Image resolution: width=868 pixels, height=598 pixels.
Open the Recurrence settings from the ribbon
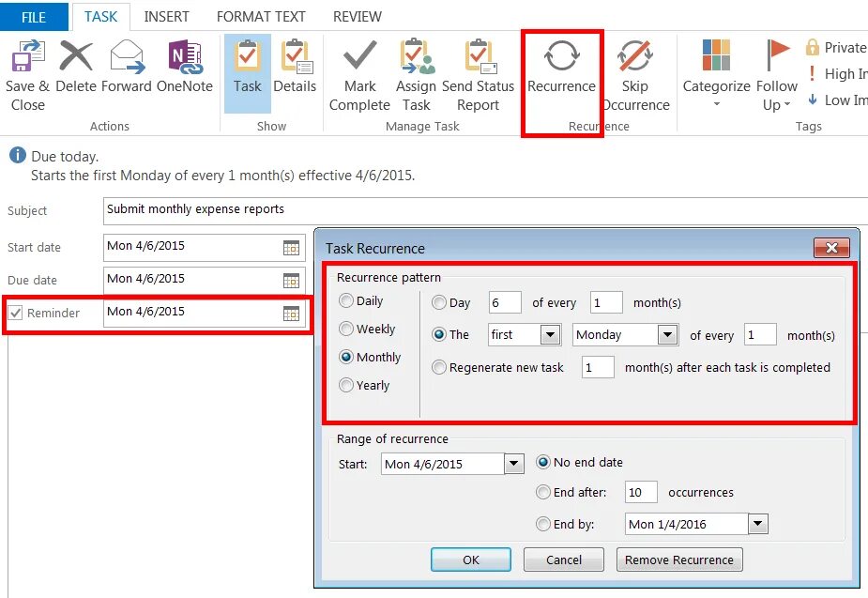point(561,68)
